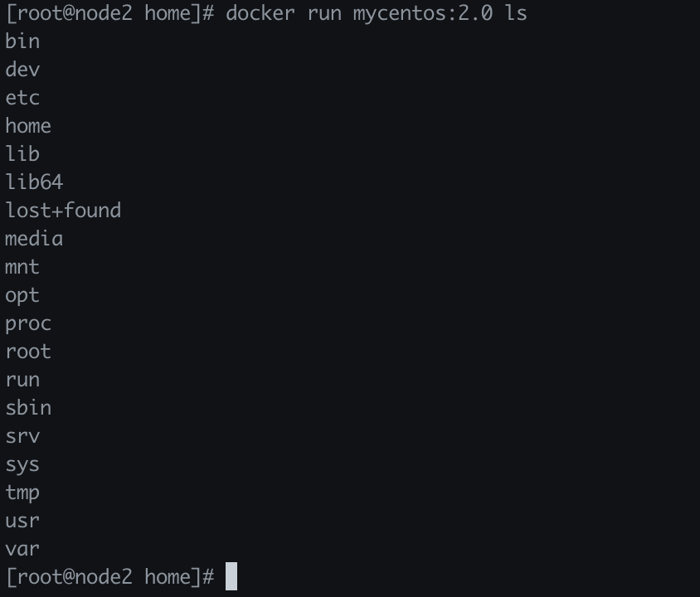Select the 'opt' directory line

pyautogui.click(x=22, y=295)
